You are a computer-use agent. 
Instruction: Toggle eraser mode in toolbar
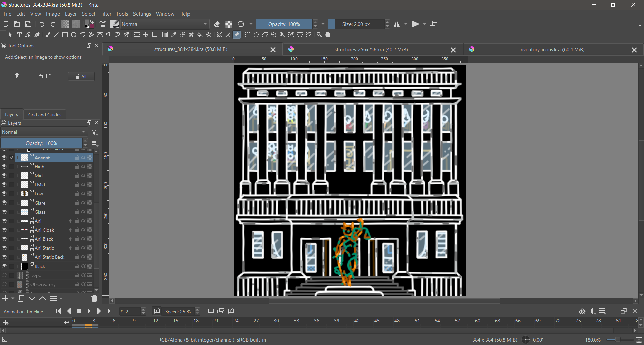pyautogui.click(x=217, y=24)
